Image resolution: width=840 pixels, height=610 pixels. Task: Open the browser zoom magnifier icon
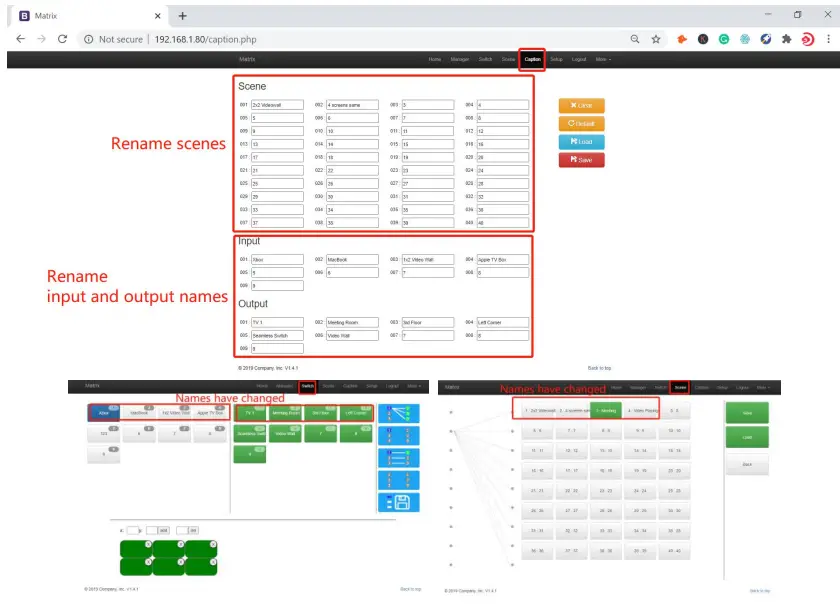635,39
